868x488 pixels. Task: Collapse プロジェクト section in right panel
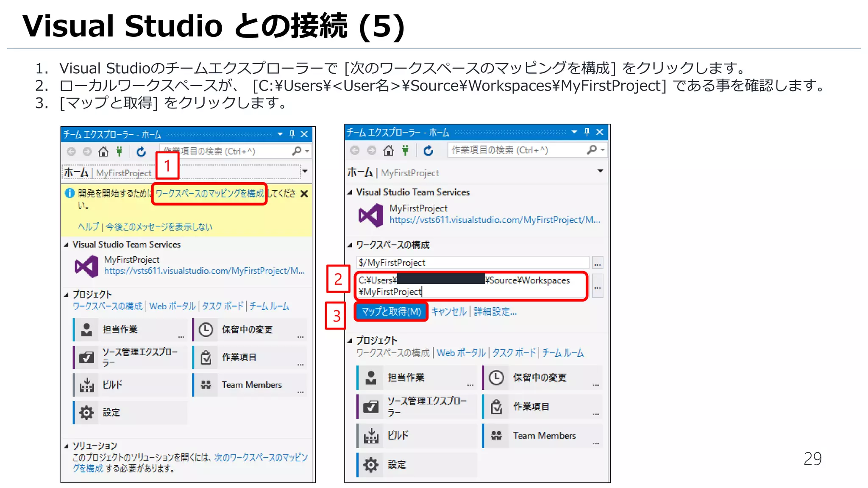[x=350, y=341]
